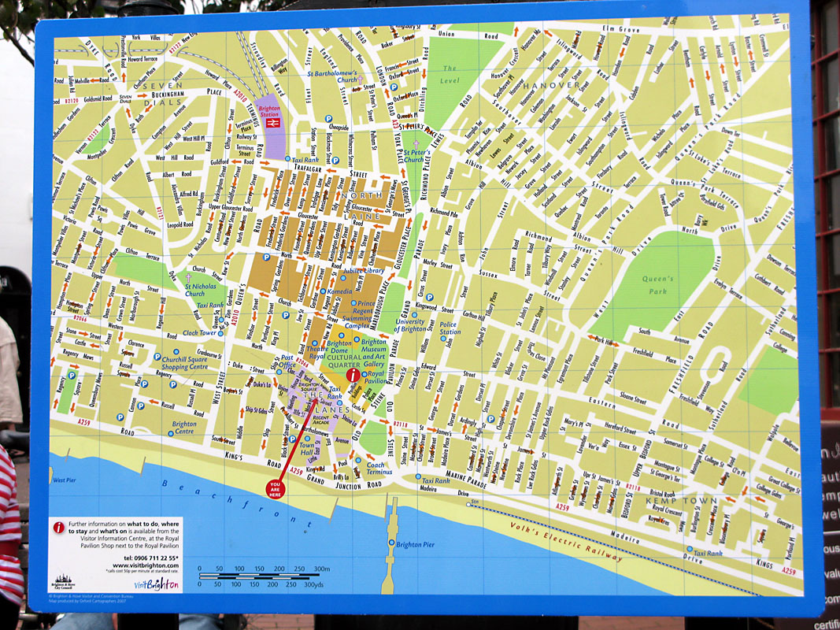Click the red info icon in the legend box
Viewport: 840px width, 630px height.
tap(59, 528)
